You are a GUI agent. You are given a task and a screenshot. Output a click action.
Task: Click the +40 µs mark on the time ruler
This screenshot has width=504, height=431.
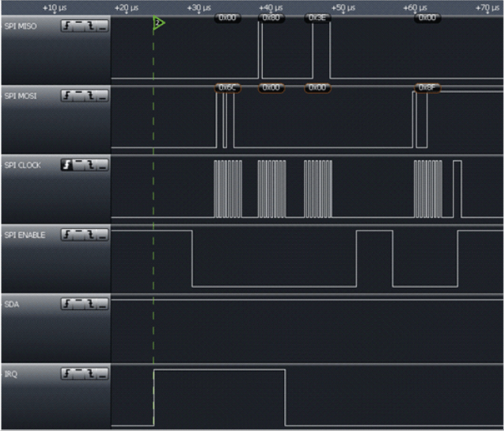coord(271,7)
